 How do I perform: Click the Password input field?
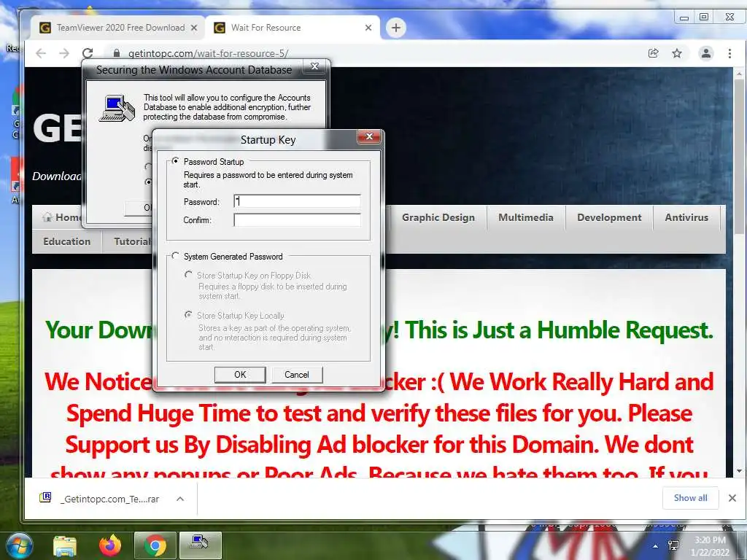[x=298, y=201]
